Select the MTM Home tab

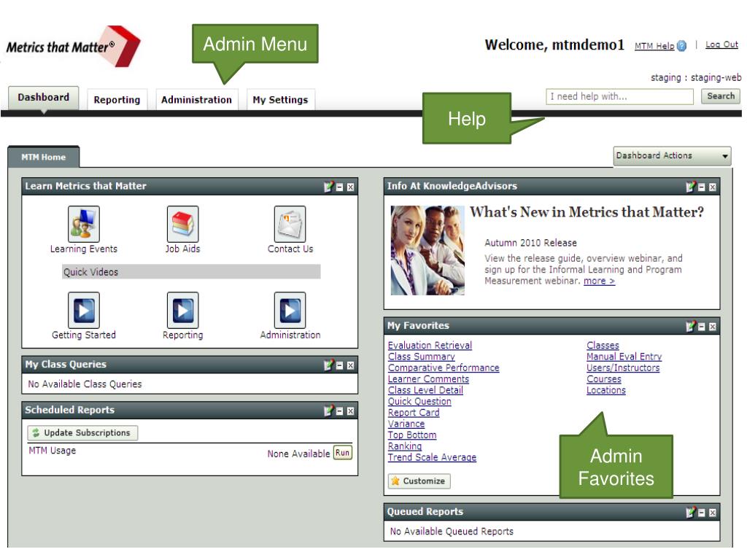click(x=43, y=157)
